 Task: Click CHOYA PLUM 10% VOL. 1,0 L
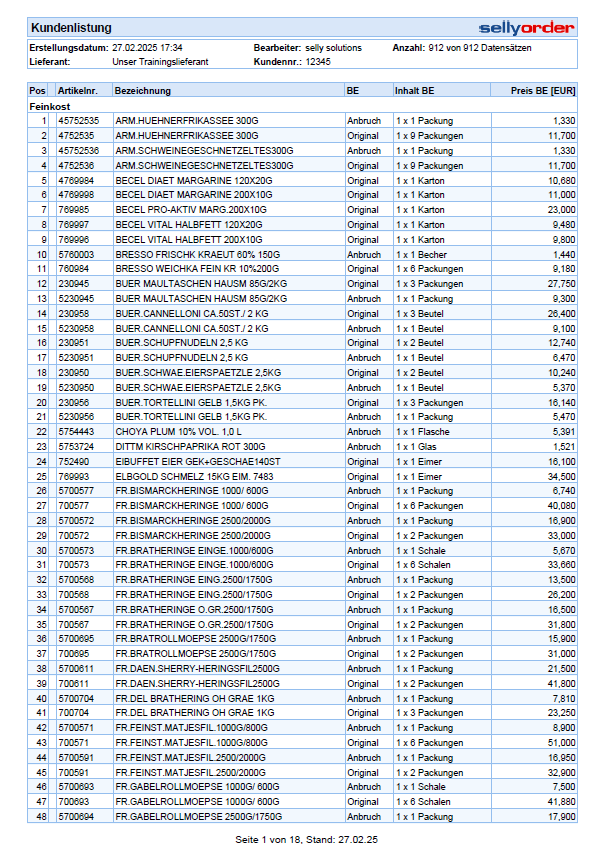point(178,432)
